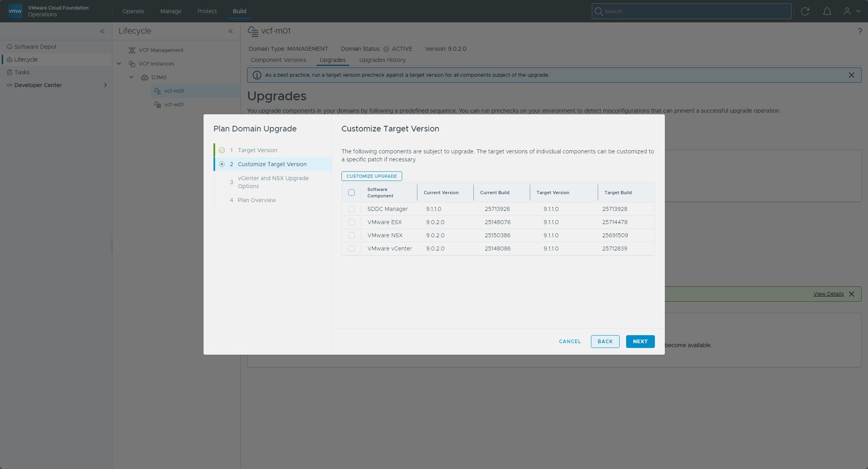Collapse the VCF Instances tree node
Image resolution: width=868 pixels, height=469 pixels.
(119, 64)
